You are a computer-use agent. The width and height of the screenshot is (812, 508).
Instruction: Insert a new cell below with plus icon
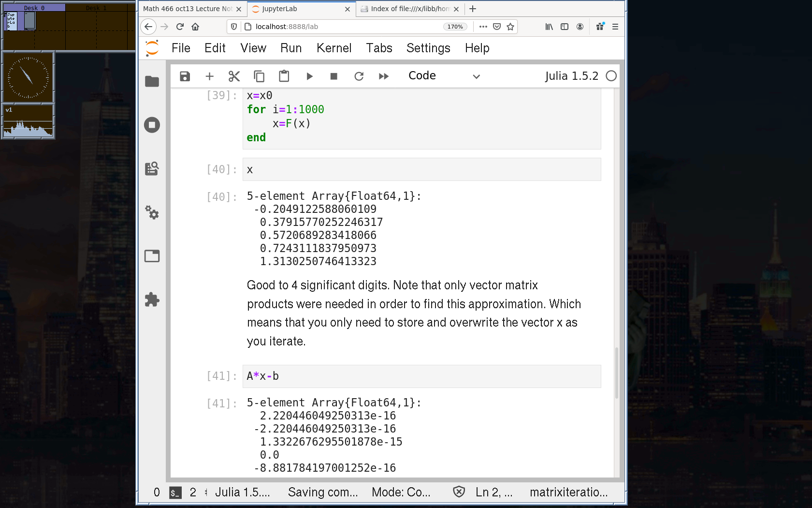pos(209,76)
